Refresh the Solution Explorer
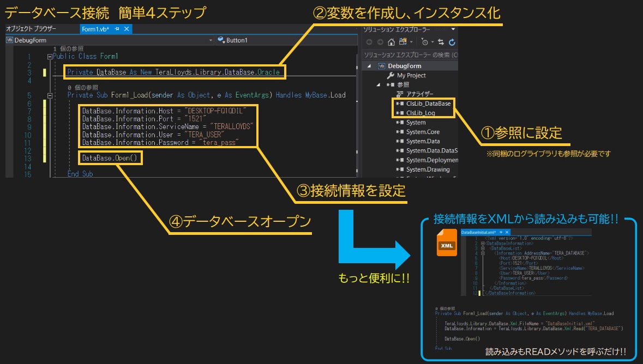The height and width of the screenshot is (364, 643). click(452, 42)
